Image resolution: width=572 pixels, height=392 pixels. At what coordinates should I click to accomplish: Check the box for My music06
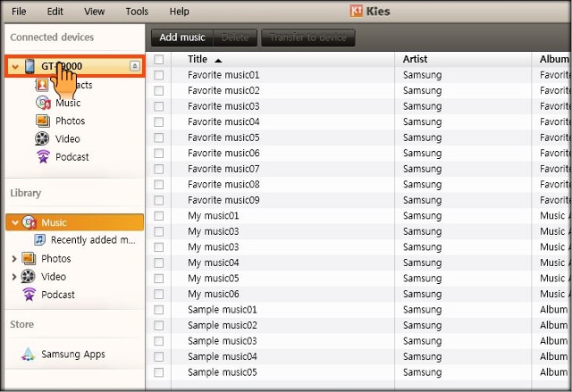159,295
